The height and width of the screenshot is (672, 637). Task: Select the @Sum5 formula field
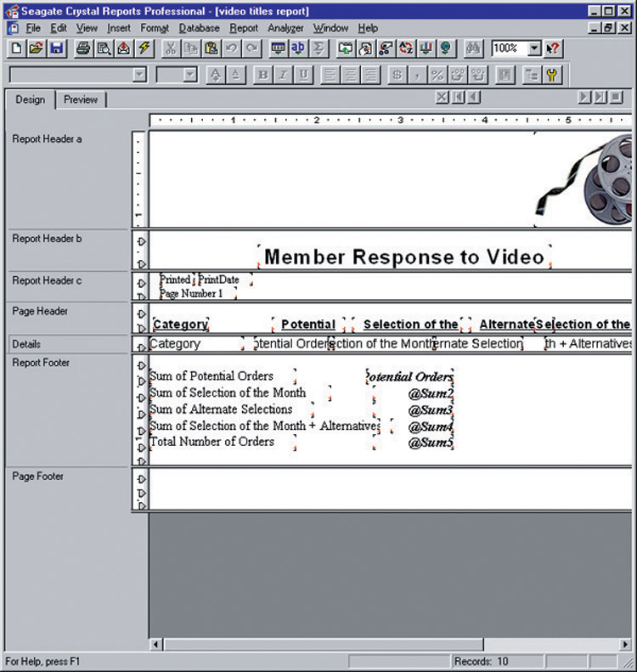coord(430,443)
